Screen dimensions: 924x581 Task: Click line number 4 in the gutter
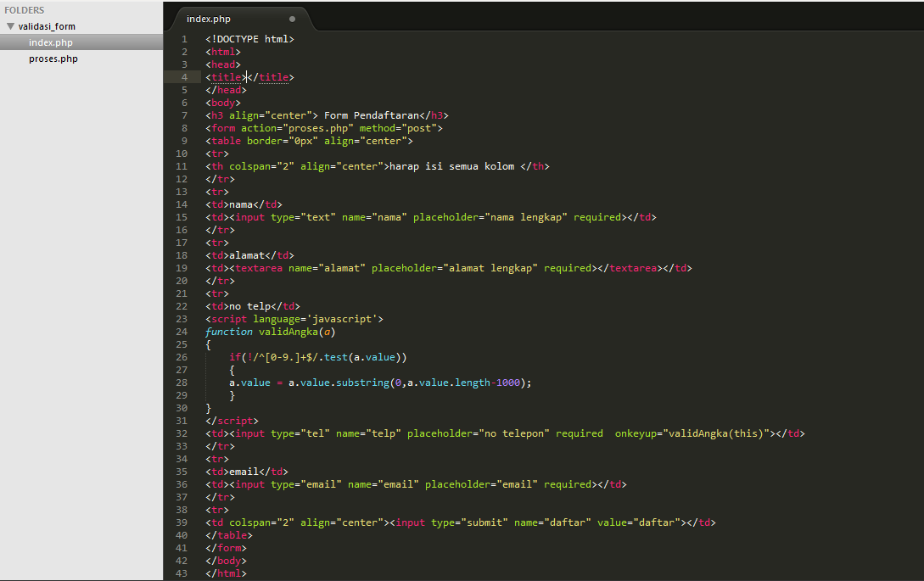click(184, 76)
